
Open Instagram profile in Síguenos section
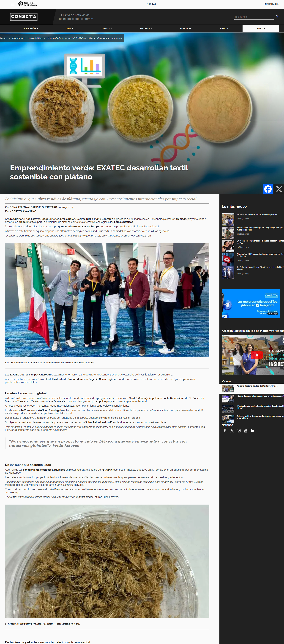pos(238,430)
